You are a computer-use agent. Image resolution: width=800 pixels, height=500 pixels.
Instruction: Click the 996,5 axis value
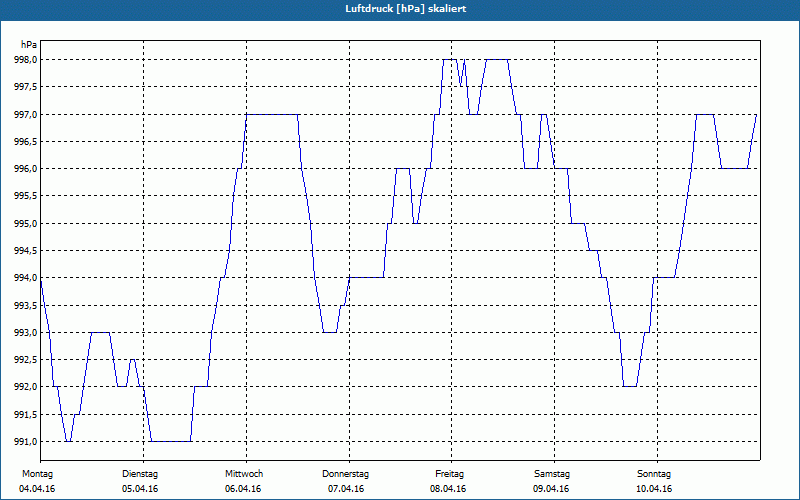tap(25, 141)
